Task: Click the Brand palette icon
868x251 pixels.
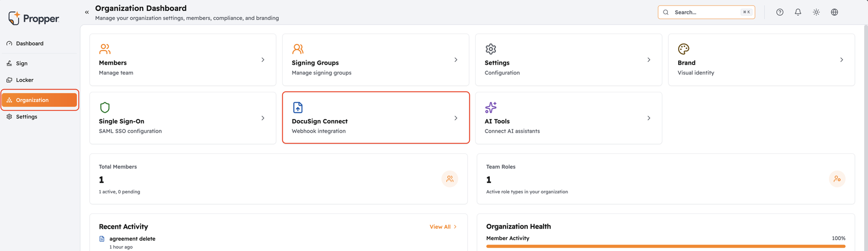Action: point(684,49)
